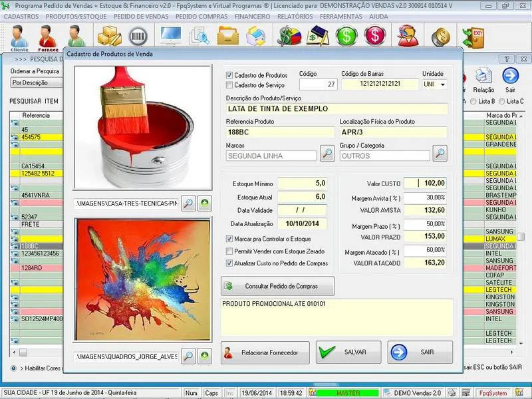Expand the Unidade dropdown
This screenshot has height=399, width=532.
[x=442, y=85]
